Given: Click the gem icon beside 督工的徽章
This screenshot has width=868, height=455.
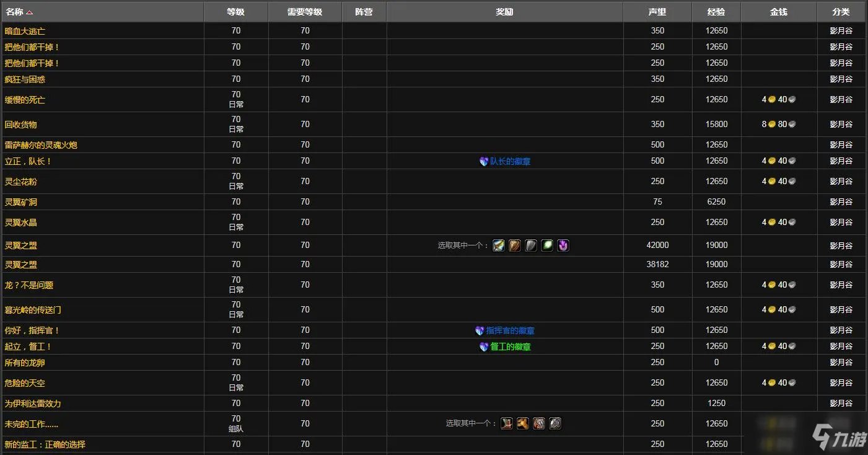Looking at the screenshot, I should coord(484,347).
